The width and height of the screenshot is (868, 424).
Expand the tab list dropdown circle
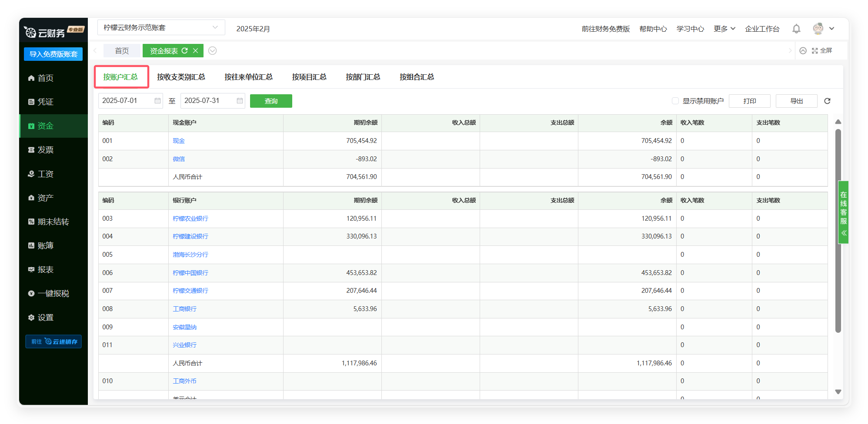coord(212,51)
